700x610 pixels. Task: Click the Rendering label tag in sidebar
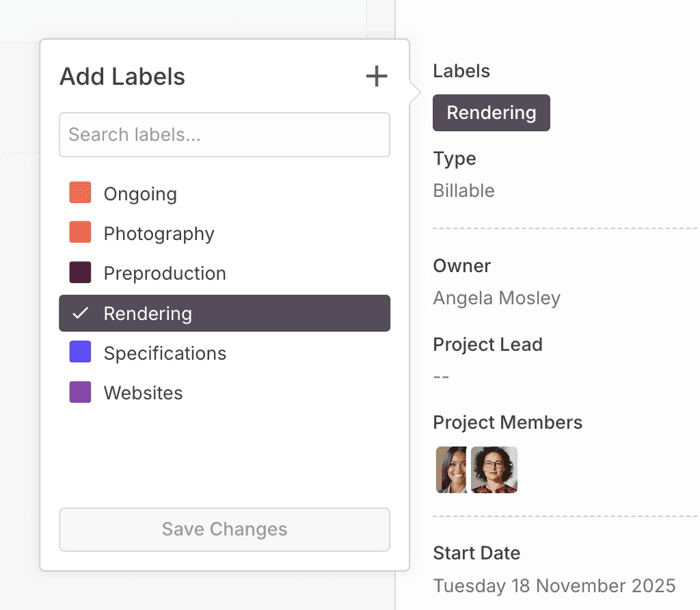(491, 113)
